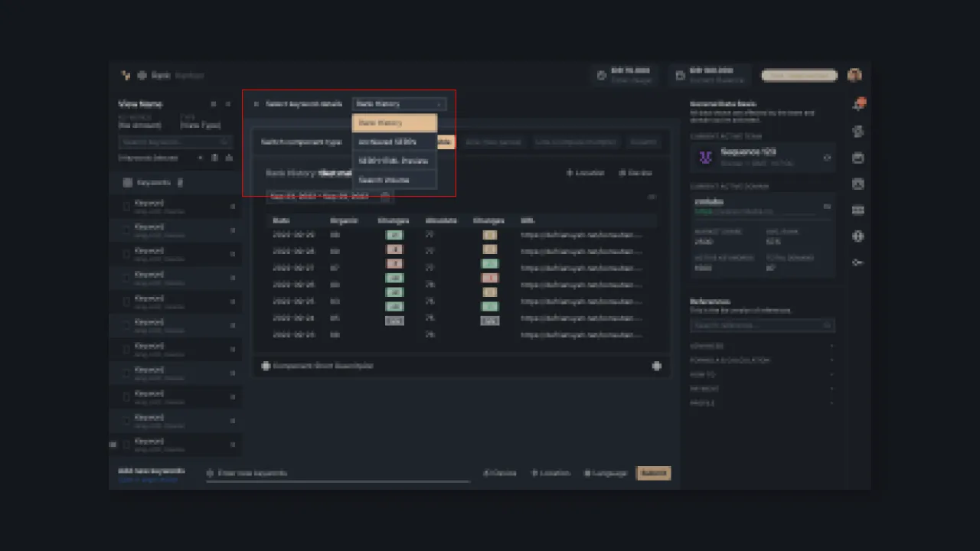Click the round icon at component footer's right end
980x551 pixels.
click(656, 366)
